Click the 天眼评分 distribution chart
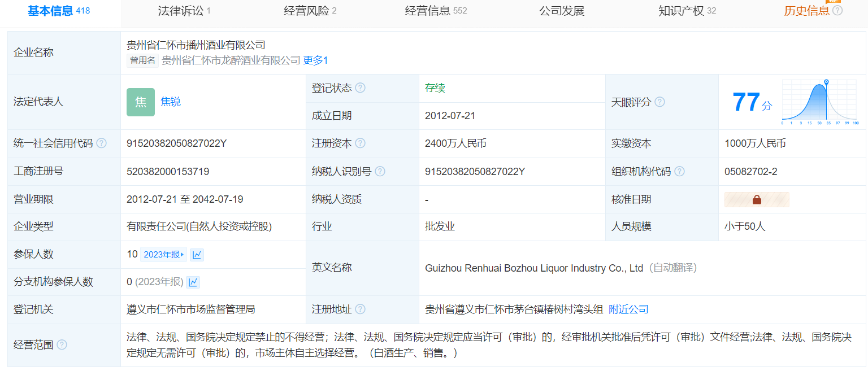The image size is (868, 384). click(821, 102)
